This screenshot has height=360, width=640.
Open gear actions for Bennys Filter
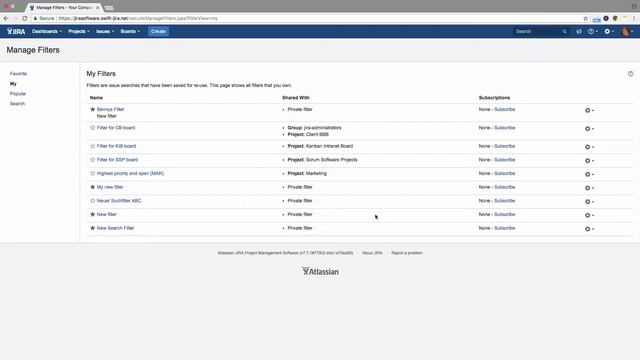tap(589, 111)
